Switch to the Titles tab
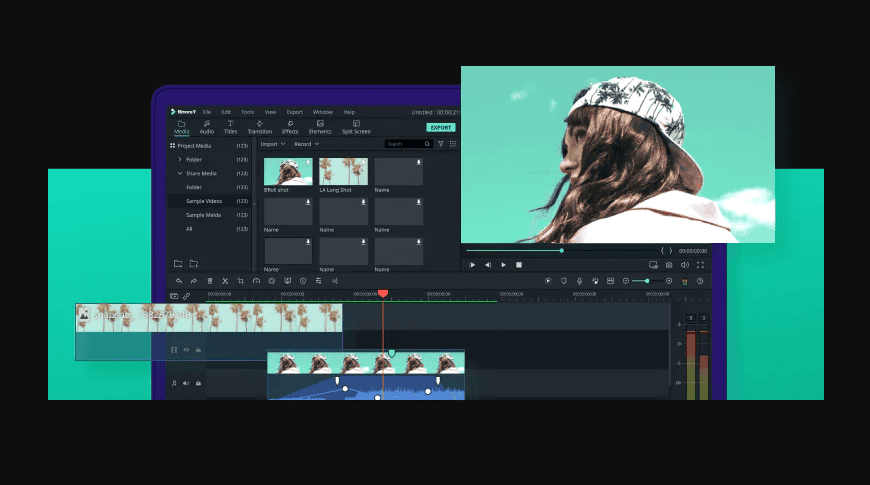 (231, 127)
